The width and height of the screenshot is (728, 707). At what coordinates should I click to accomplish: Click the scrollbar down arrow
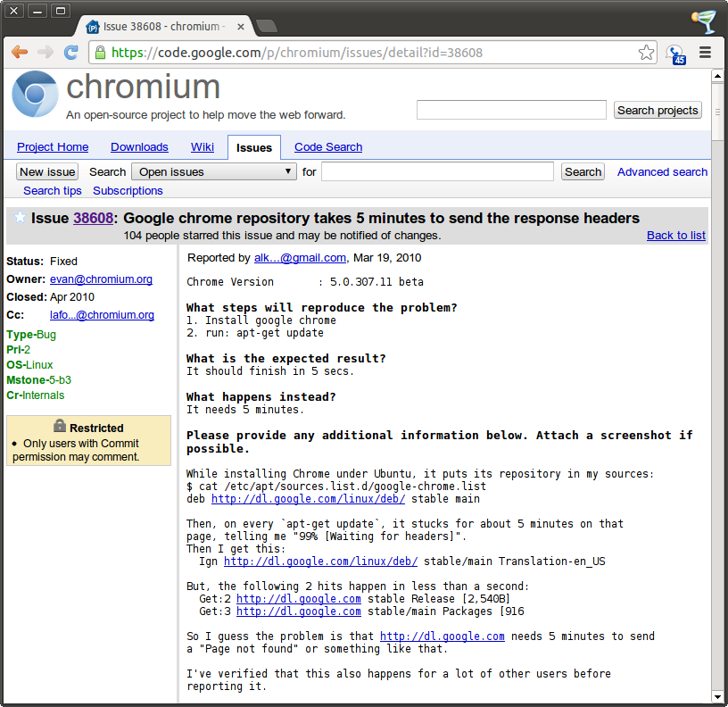[x=718, y=696]
